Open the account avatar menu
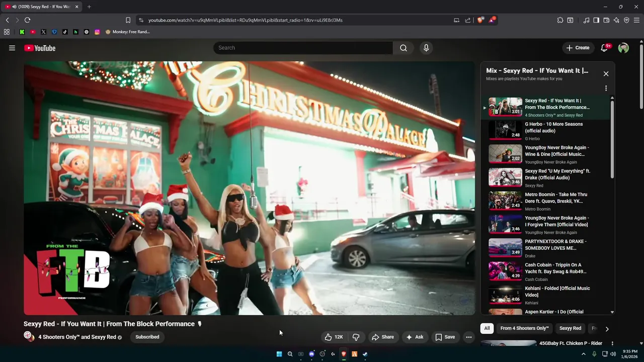Image resolution: width=644 pixels, height=362 pixels. 623,48
